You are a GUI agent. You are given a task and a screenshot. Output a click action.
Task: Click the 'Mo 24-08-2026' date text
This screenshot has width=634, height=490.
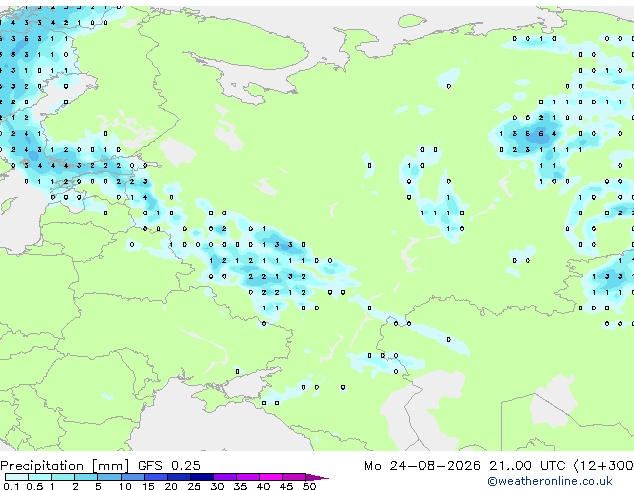[423, 466]
